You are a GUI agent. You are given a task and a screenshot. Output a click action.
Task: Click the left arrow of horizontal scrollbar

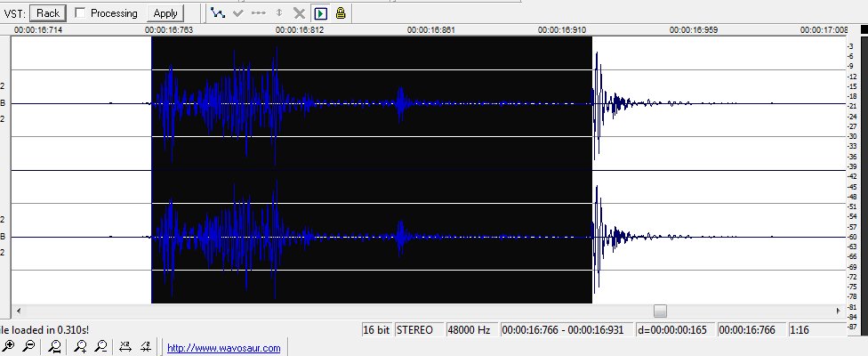coord(19,311)
